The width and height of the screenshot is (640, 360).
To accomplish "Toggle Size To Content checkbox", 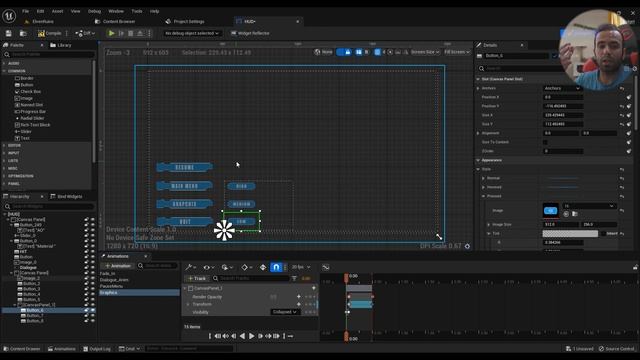I will pos(545,142).
